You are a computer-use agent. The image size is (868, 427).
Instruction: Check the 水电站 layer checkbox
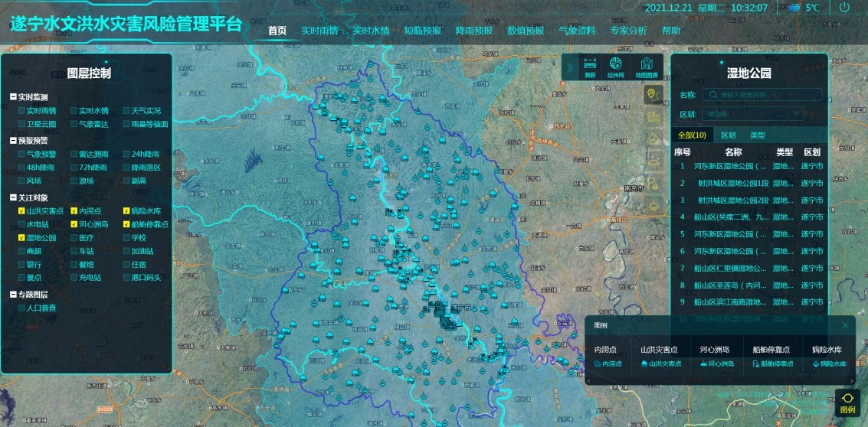click(22, 225)
